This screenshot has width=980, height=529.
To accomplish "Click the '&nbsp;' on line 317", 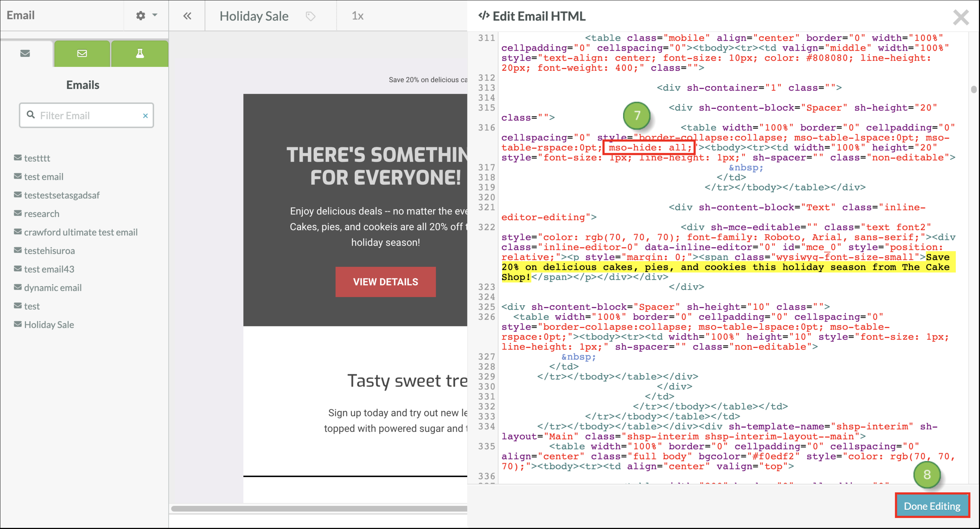I will point(746,168).
